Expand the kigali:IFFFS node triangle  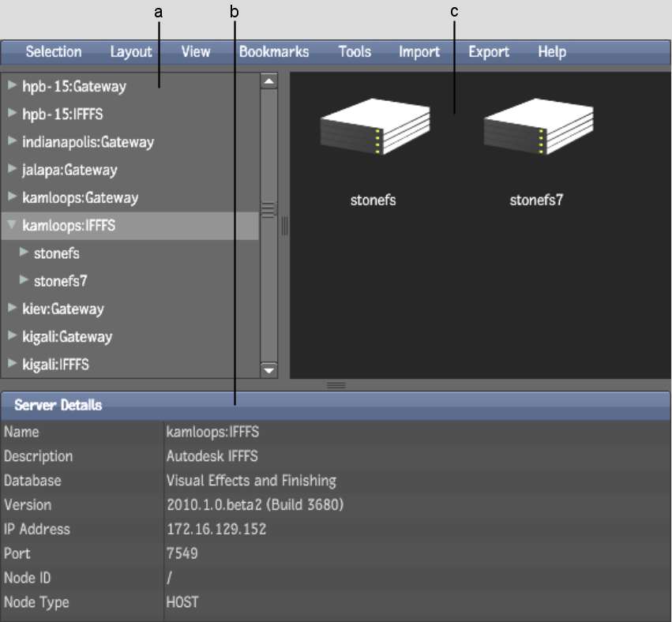coord(12,364)
